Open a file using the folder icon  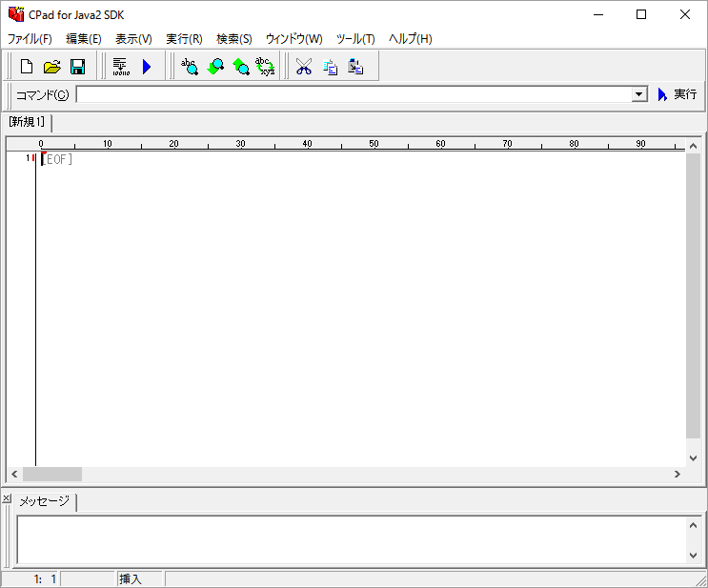(x=51, y=67)
